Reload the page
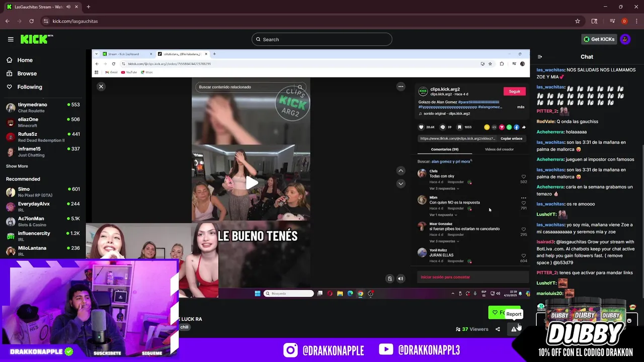This screenshot has width=644, height=362. tap(31, 21)
